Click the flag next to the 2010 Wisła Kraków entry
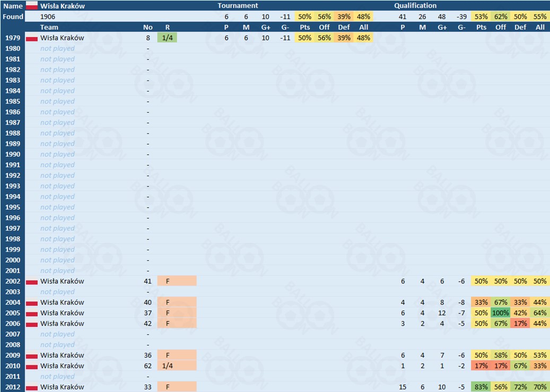This screenshot has width=550, height=392. [32, 367]
